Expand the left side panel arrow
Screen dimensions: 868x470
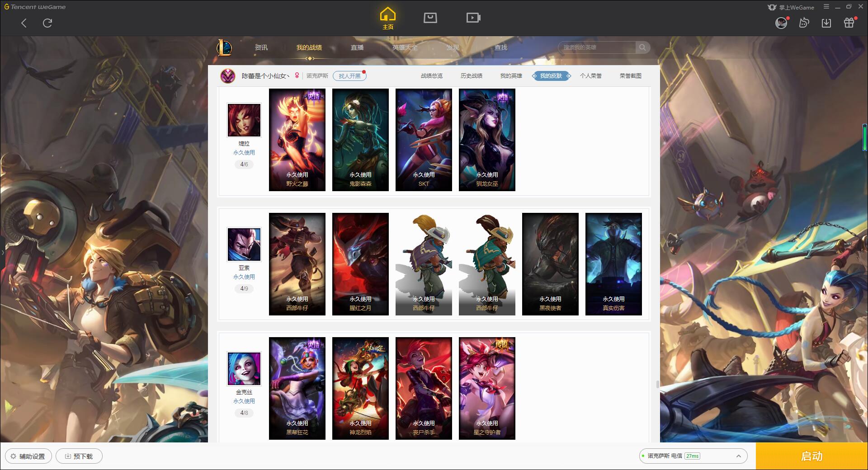[x=2, y=253]
